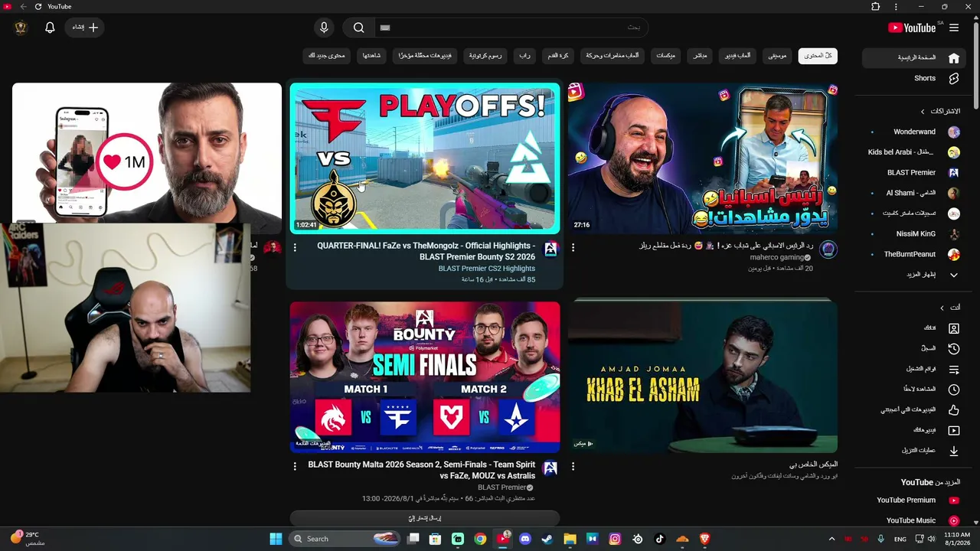Focus the YouTube search box
The width and height of the screenshot is (980, 551).
[x=510, y=28]
